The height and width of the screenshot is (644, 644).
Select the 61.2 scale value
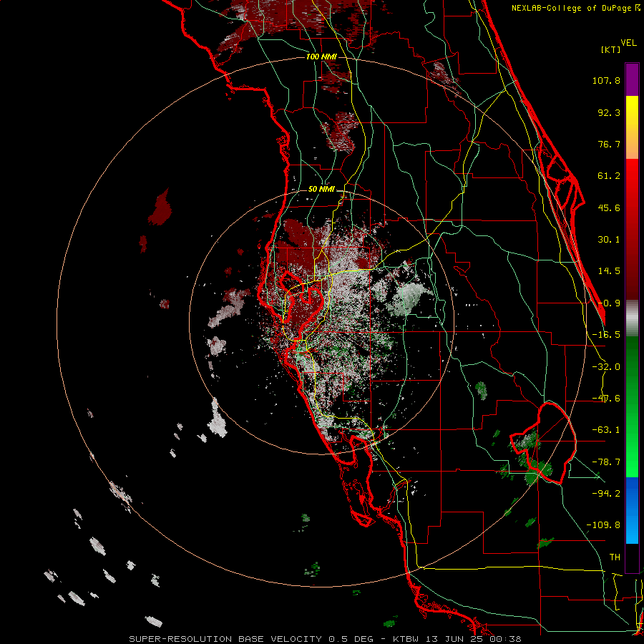(609, 176)
